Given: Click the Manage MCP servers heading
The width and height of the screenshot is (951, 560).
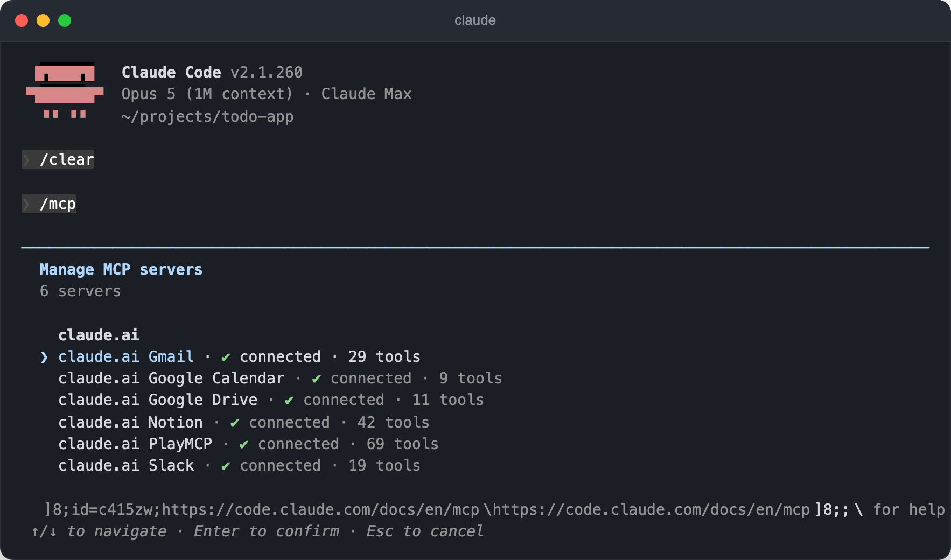Looking at the screenshot, I should 121,269.
